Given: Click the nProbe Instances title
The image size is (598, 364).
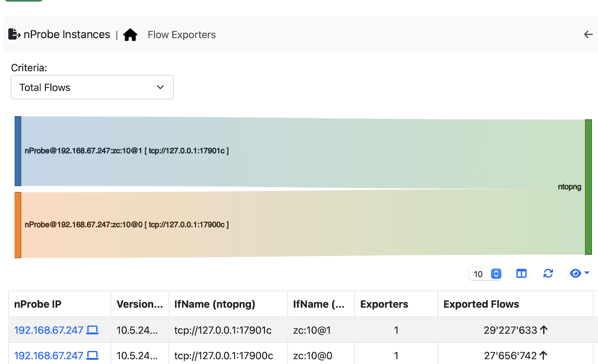Looking at the screenshot, I should [x=67, y=35].
